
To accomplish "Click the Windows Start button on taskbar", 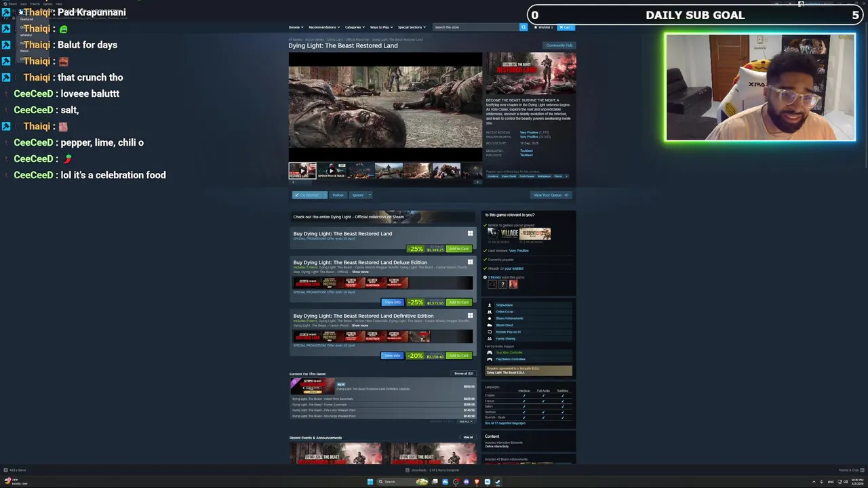I will pyautogui.click(x=370, y=482).
